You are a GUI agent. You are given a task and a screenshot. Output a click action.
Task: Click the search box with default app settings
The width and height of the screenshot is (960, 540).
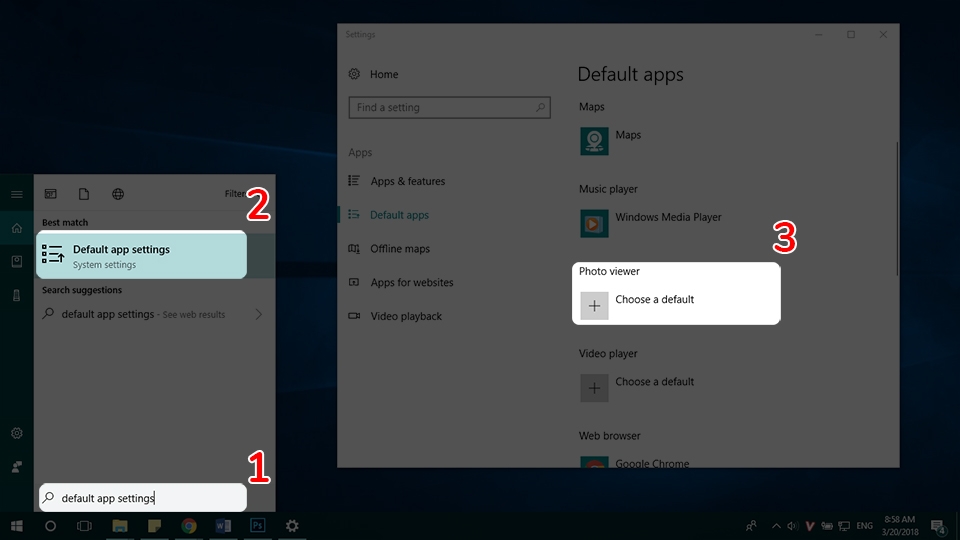(143, 498)
